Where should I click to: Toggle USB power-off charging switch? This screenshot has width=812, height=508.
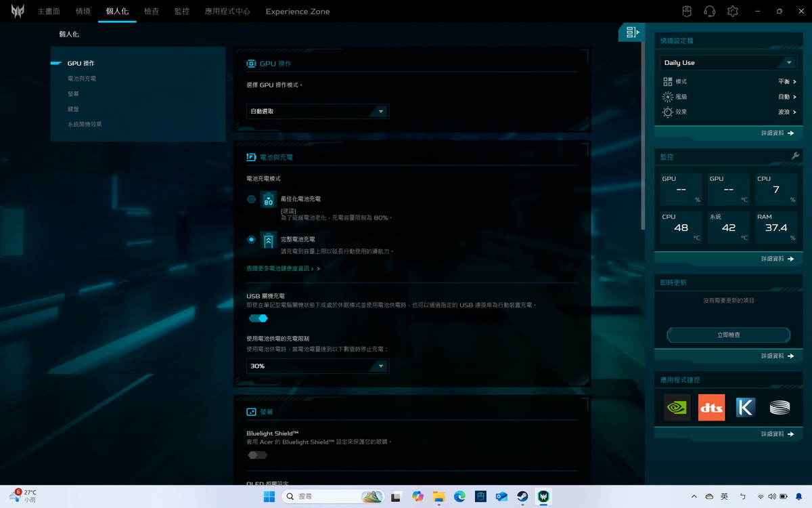pos(258,318)
